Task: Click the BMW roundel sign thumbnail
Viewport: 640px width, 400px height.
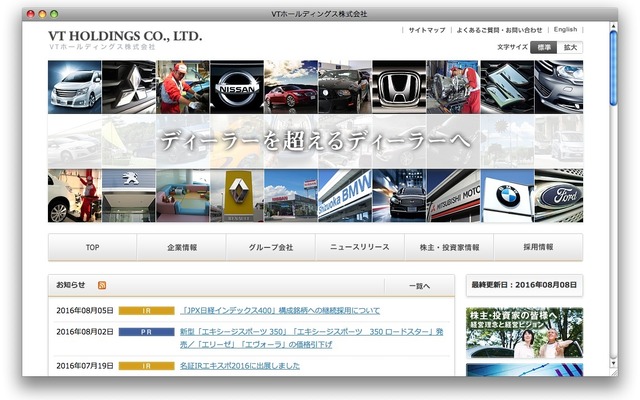Action: coord(507,196)
